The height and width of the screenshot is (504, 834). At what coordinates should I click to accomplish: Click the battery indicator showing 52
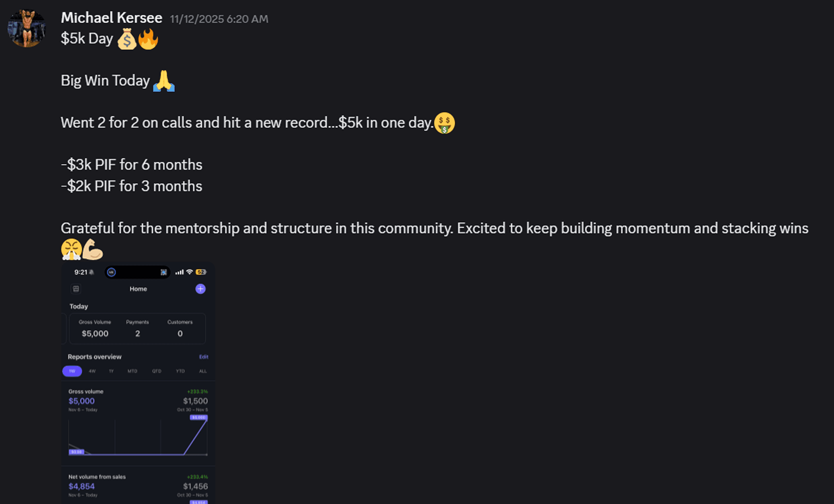[201, 272]
